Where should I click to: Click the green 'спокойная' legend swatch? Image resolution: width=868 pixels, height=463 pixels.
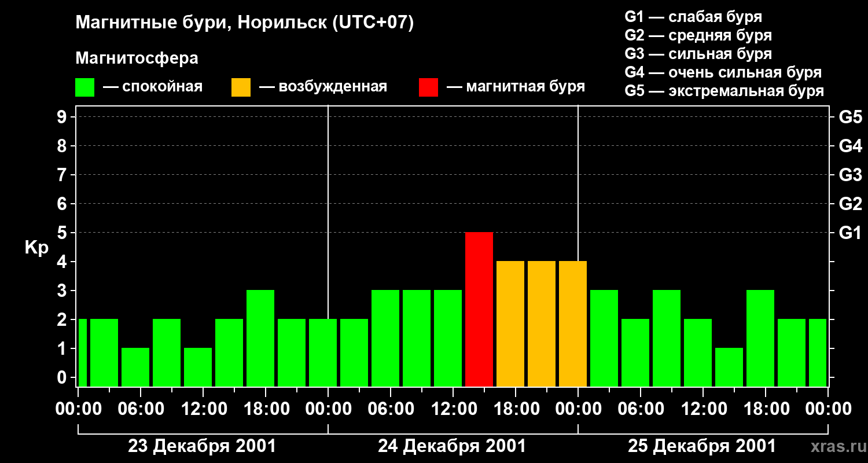click(x=84, y=87)
